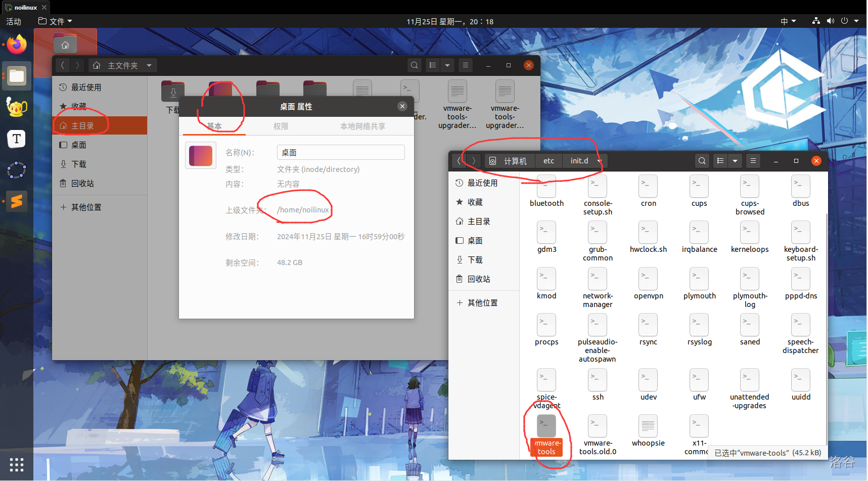
Task: Toggle list view in the home folder window
Action: (x=433, y=65)
